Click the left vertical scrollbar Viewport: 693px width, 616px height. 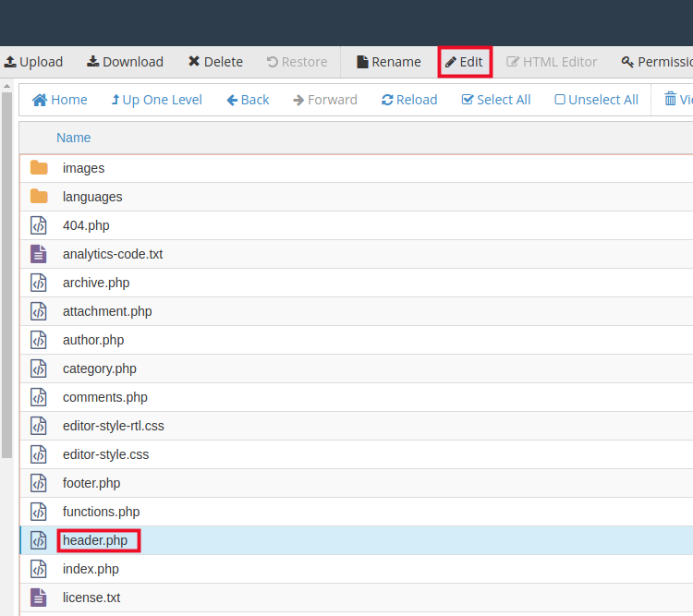(x=7, y=277)
